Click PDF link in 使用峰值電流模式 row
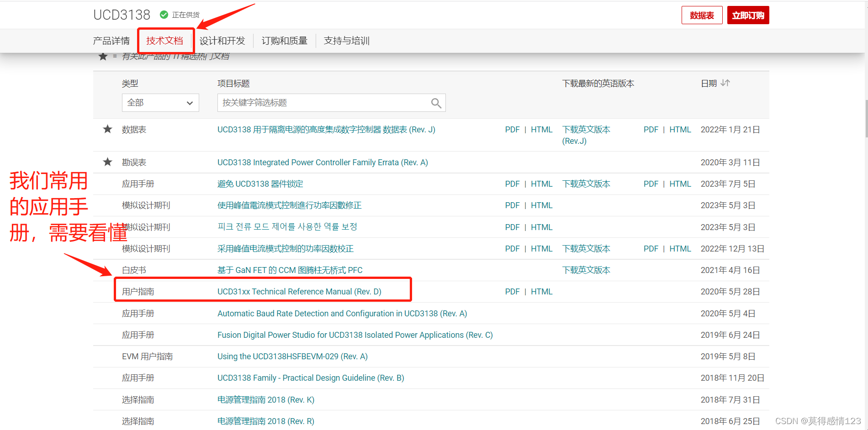The width and height of the screenshot is (868, 430). tap(512, 205)
